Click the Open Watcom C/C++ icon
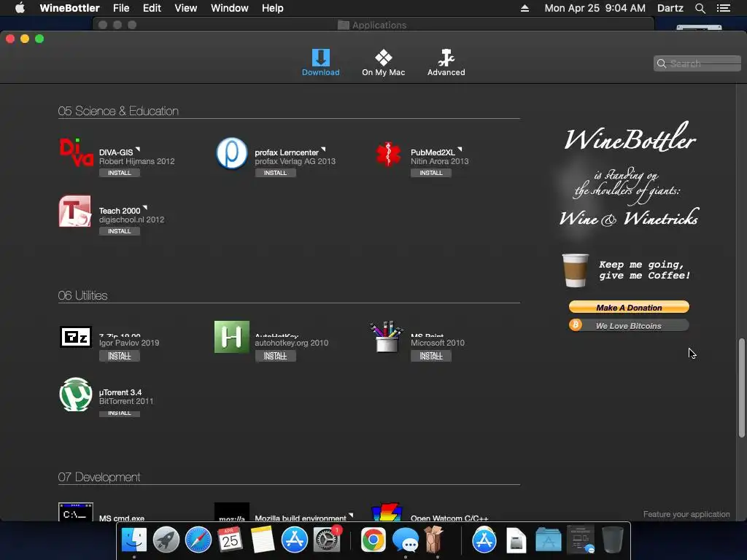747x560 pixels. click(x=387, y=513)
